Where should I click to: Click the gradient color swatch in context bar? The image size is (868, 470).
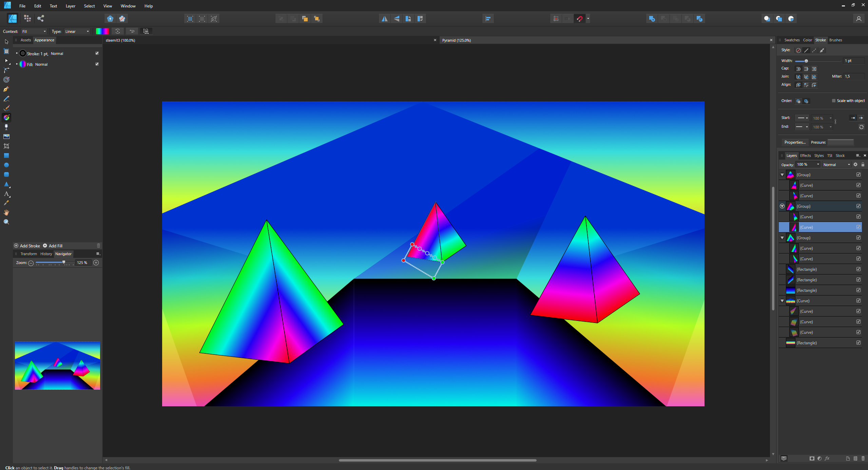pos(102,31)
